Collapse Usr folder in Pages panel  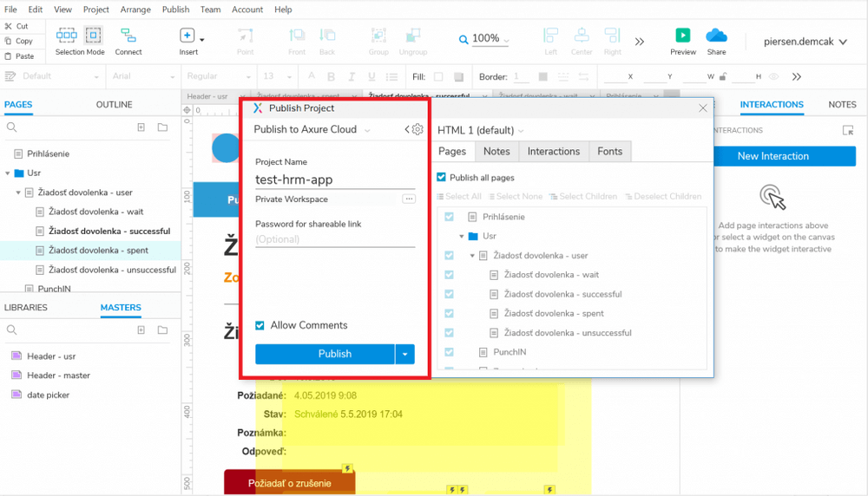tap(8, 173)
